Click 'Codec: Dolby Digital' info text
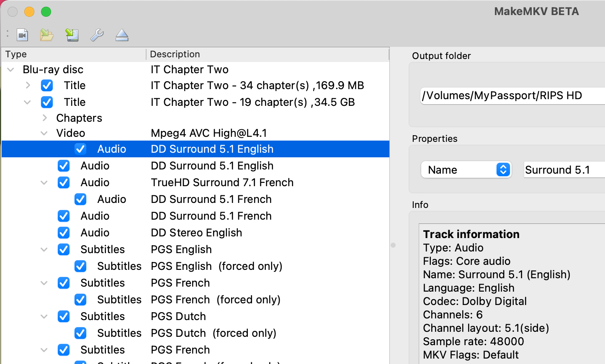This screenshot has height=364, width=605. (x=475, y=301)
